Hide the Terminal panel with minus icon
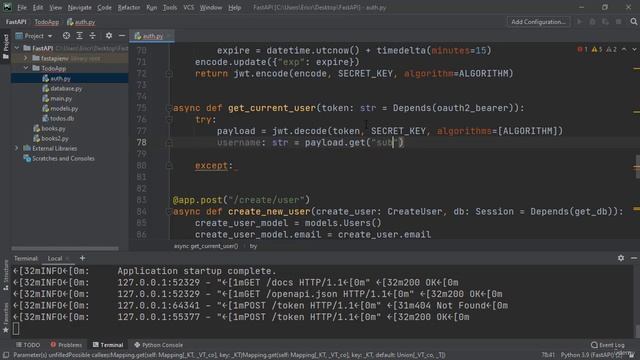 pos(633,258)
